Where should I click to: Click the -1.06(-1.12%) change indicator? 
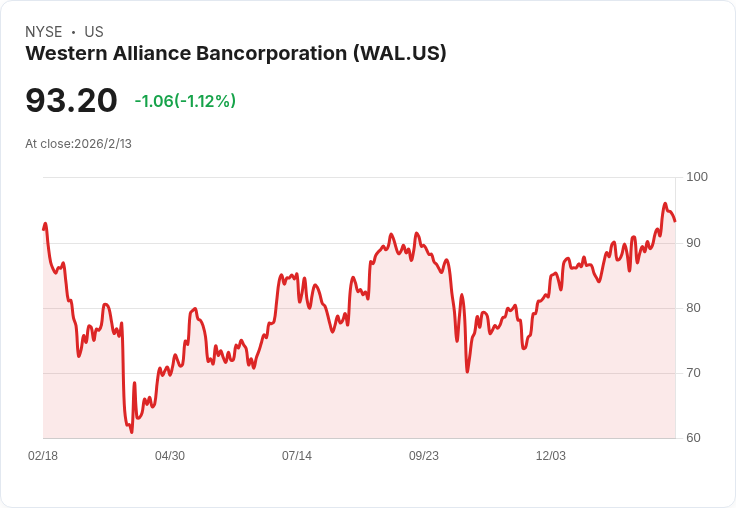click(x=185, y=101)
